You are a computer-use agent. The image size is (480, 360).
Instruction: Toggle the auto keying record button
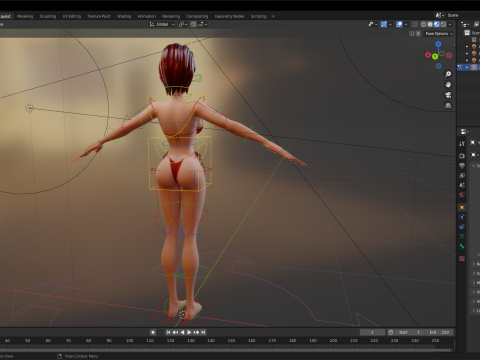click(153, 332)
